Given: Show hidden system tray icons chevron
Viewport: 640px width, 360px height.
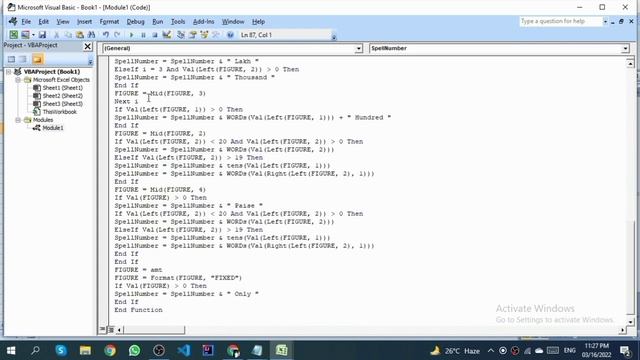Looking at the screenshot, I should pos(491,351).
